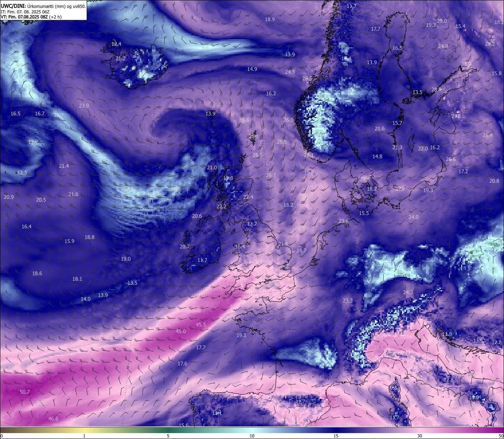Click the 18.9 value label
Image resolution: width=504 pixels, height=439 pixels.
270,20
